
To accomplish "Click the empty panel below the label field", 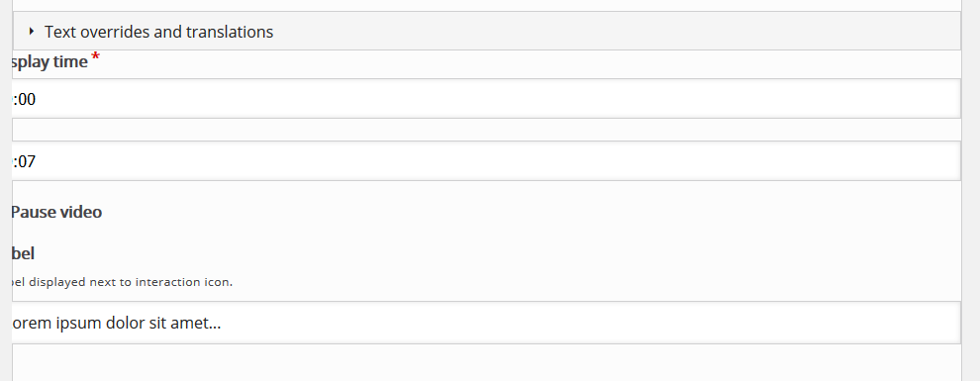I will (486, 363).
